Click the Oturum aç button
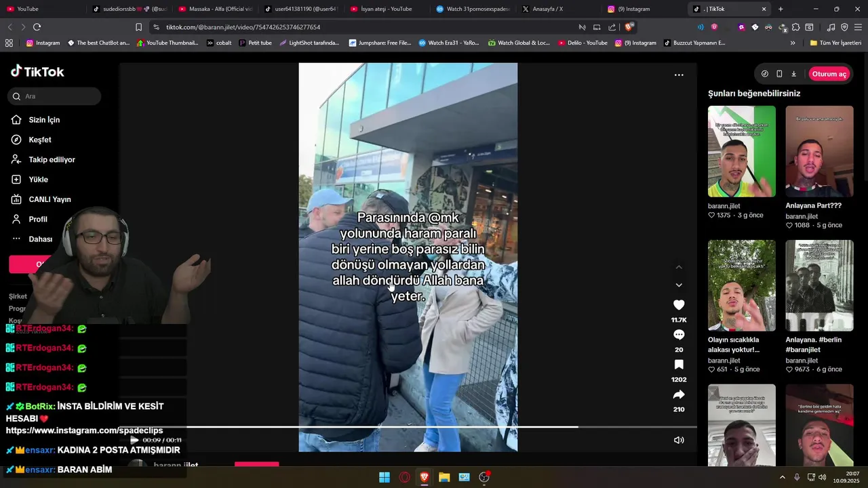Image resolution: width=868 pixels, height=488 pixels. [829, 74]
